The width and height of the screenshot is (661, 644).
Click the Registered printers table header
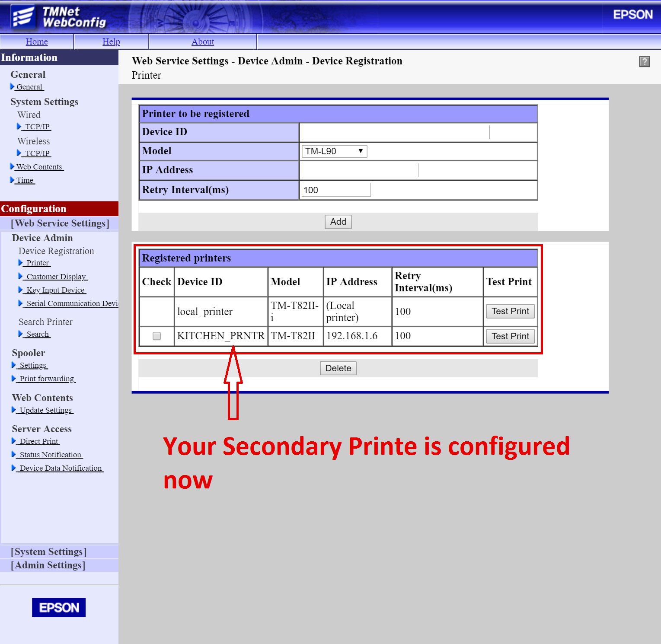pyautogui.click(x=338, y=258)
